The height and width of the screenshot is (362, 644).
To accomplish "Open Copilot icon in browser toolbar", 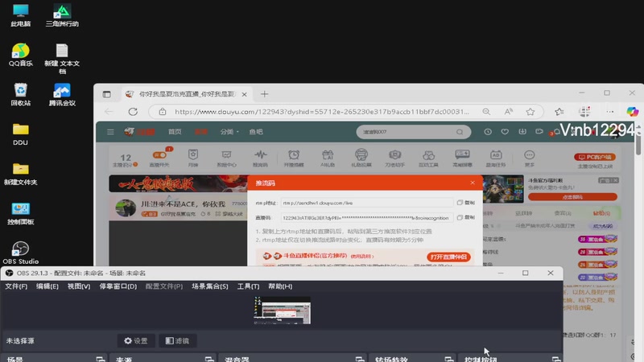I will [x=633, y=112].
